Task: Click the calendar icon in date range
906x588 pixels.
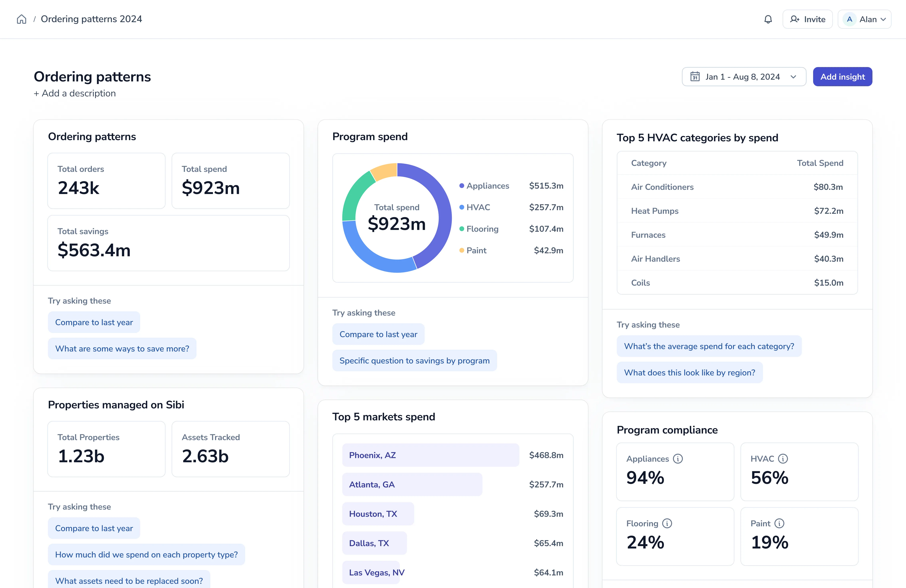Action: [x=695, y=77]
